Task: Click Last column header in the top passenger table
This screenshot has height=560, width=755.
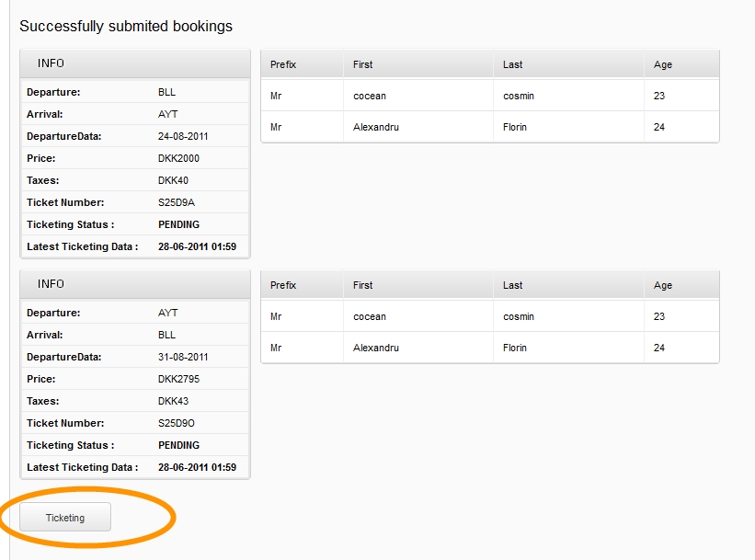Action: [513, 64]
